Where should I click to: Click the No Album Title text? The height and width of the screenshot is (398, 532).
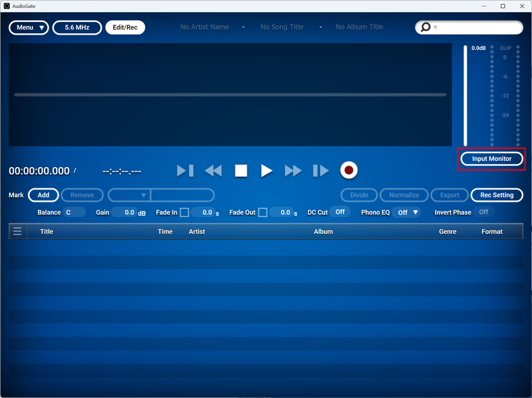pos(359,27)
